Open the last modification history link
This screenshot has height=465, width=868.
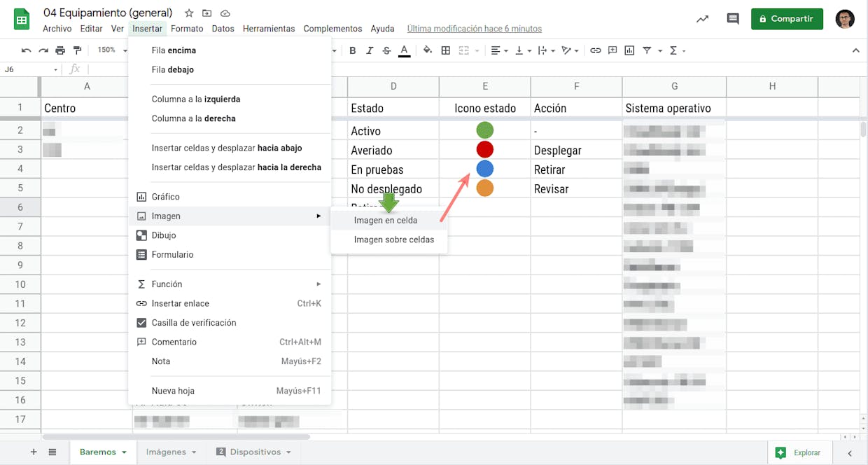475,29
